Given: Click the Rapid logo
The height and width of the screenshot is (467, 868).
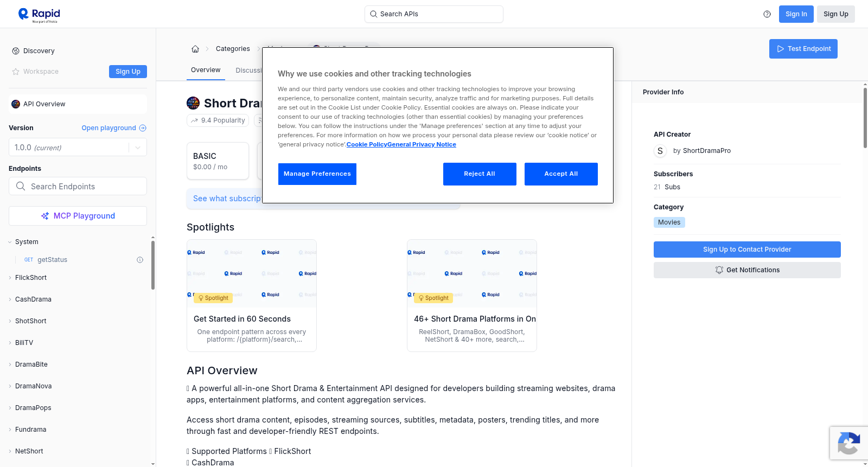Looking at the screenshot, I should tap(39, 15).
